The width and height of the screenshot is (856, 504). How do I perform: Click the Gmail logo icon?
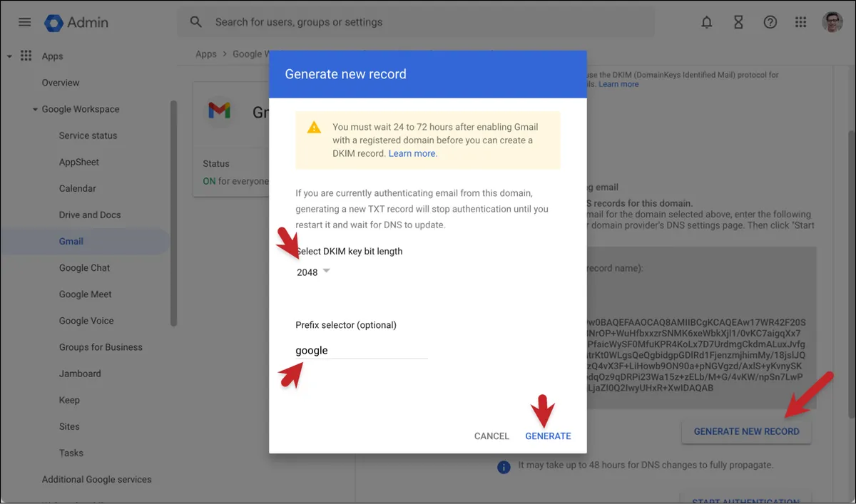click(x=219, y=110)
